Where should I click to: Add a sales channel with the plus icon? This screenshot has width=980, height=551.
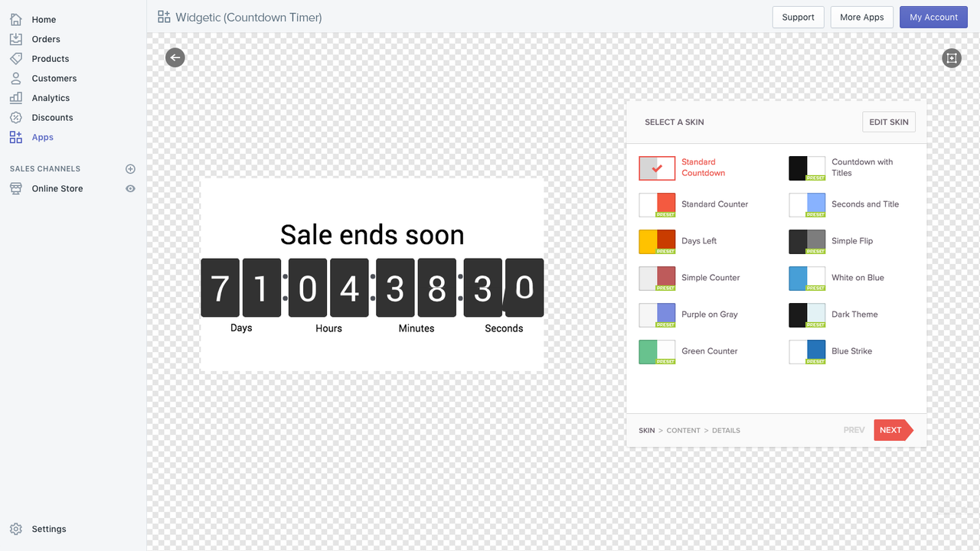[x=130, y=168]
